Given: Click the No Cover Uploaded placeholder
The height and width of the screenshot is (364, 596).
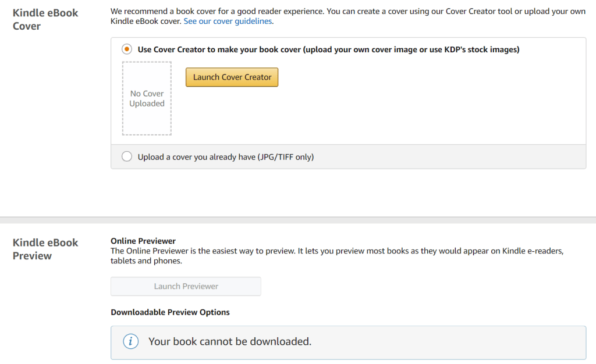Looking at the screenshot, I should pos(147,98).
